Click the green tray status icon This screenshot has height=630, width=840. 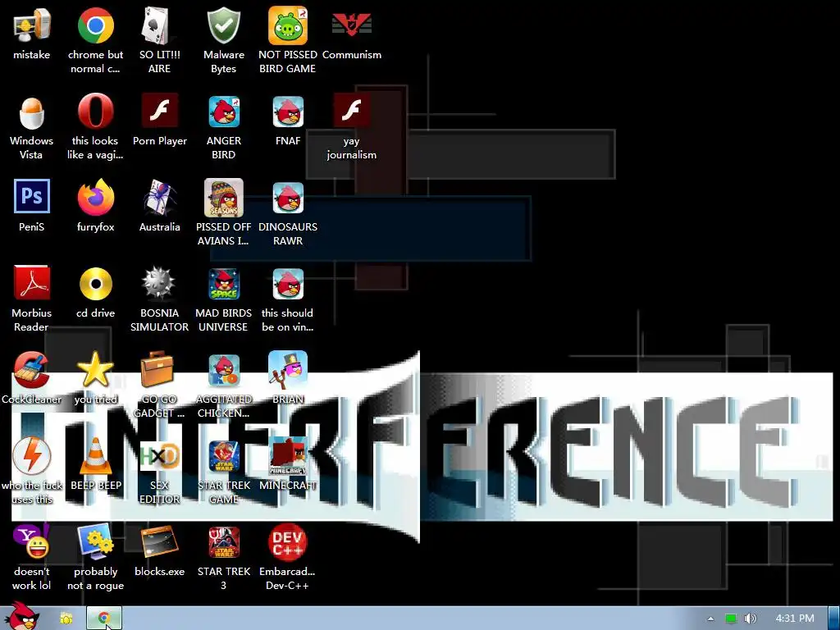(x=731, y=619)
